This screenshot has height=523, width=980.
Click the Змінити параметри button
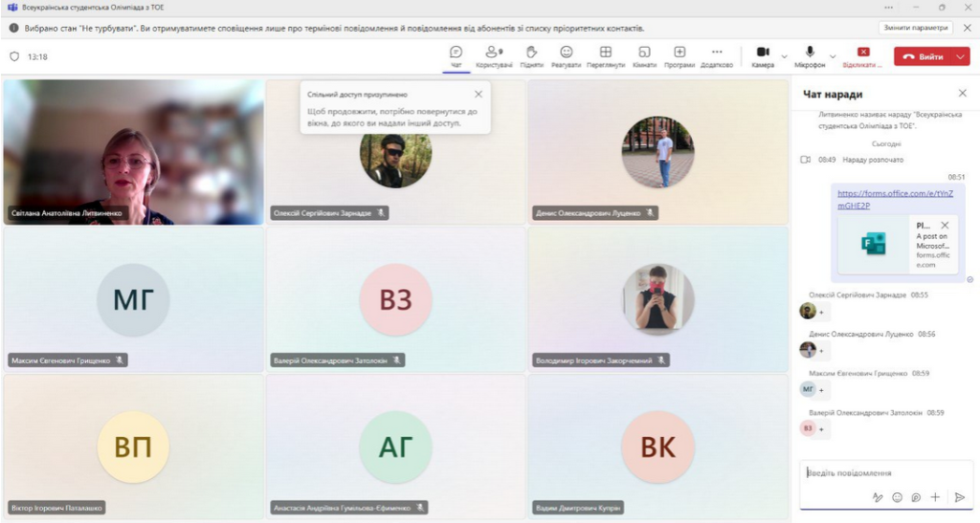(x=916, y=28)
